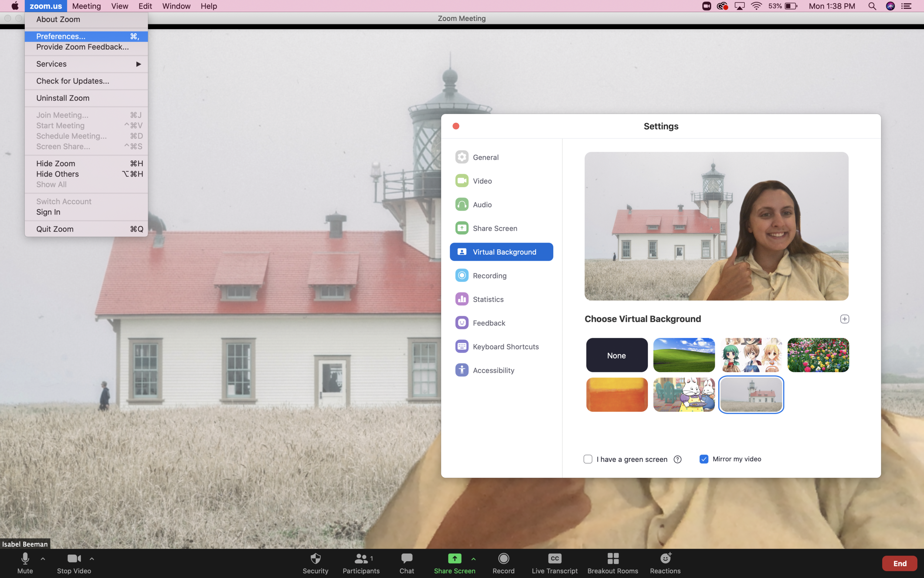Open the Chat bubble icon
Viewport: 924px width, 578px height.
(407, 558)
